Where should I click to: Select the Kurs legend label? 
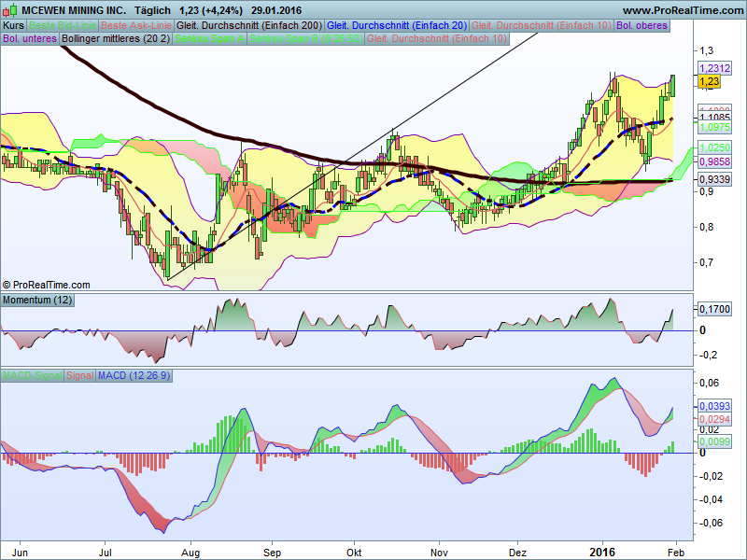point(13,25)
